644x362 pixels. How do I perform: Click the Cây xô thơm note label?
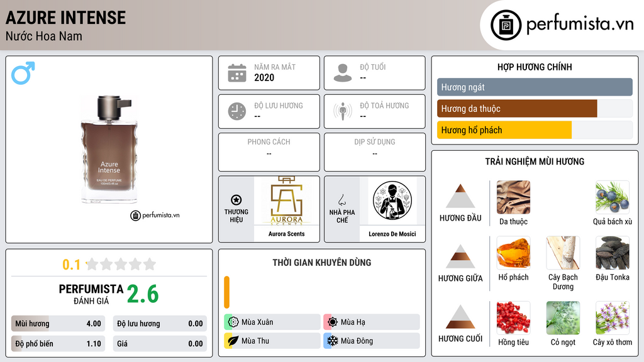613,343
